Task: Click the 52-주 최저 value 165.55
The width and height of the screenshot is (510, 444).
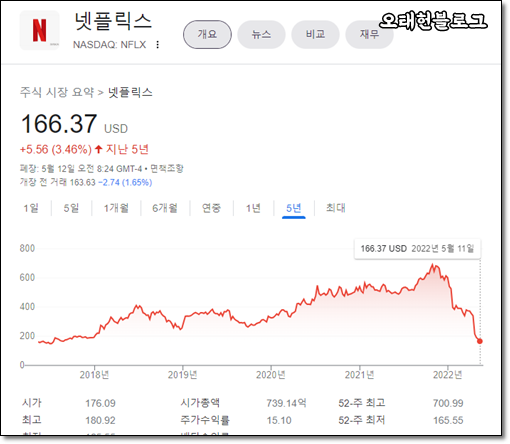Action: [x=448, y=420]
